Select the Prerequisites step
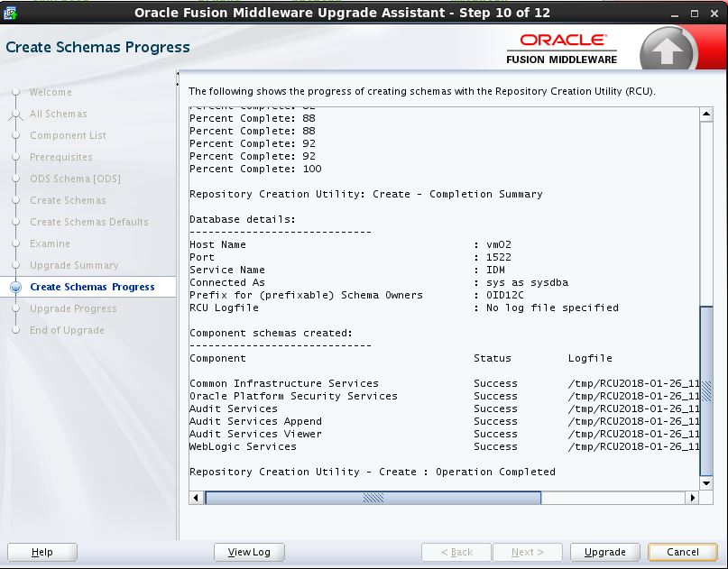 (60, 157)
